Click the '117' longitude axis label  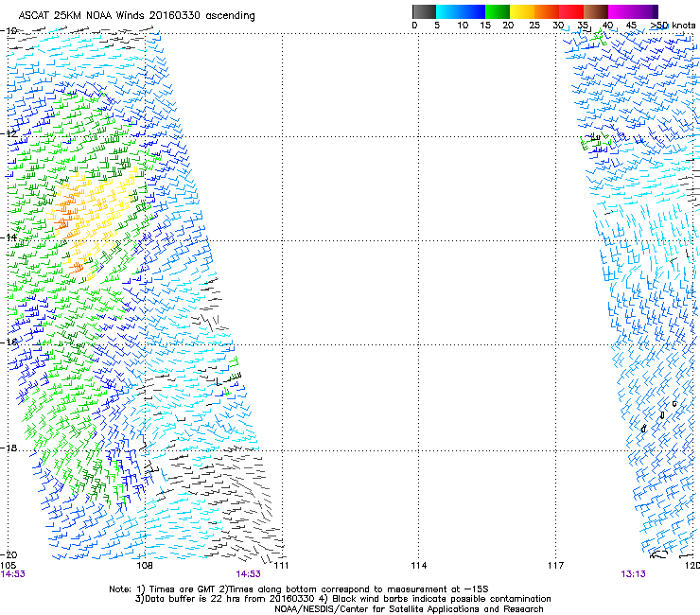pyautogui.click(x=555, y=566)
